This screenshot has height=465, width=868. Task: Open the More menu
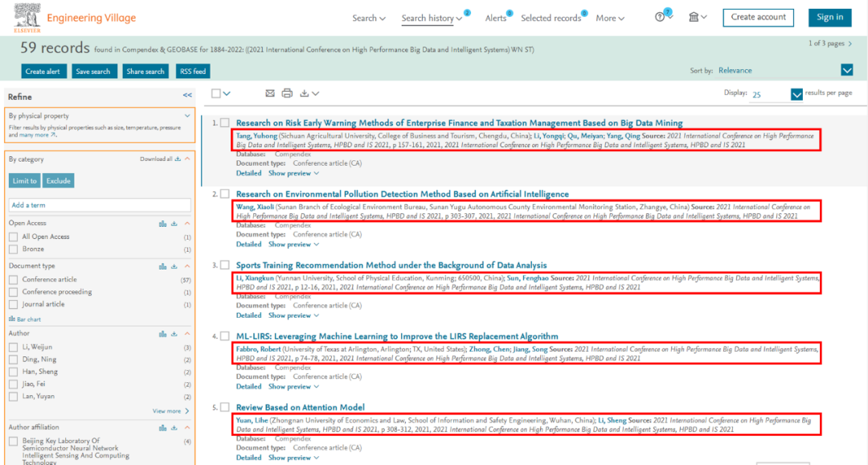click(x=610, y=19)
